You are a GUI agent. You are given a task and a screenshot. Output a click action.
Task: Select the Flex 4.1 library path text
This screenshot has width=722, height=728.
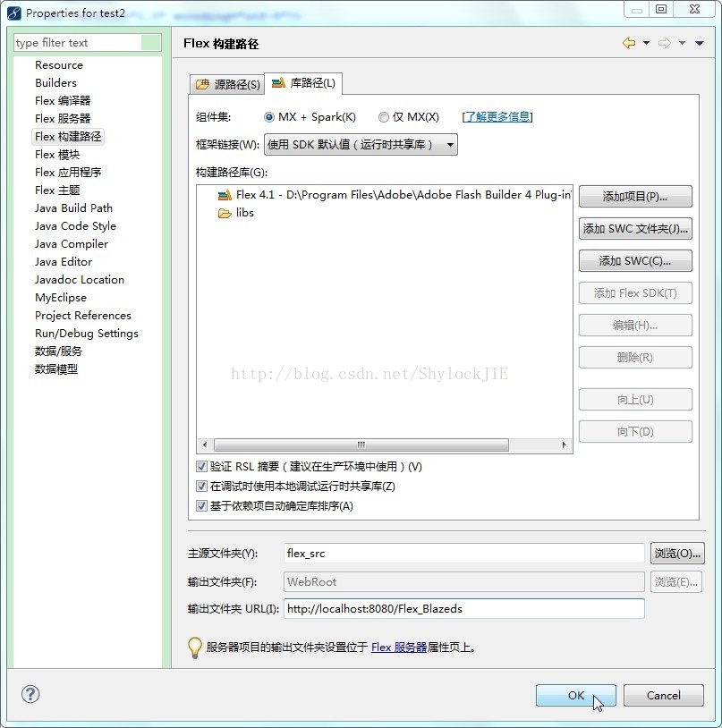[404, 195]
